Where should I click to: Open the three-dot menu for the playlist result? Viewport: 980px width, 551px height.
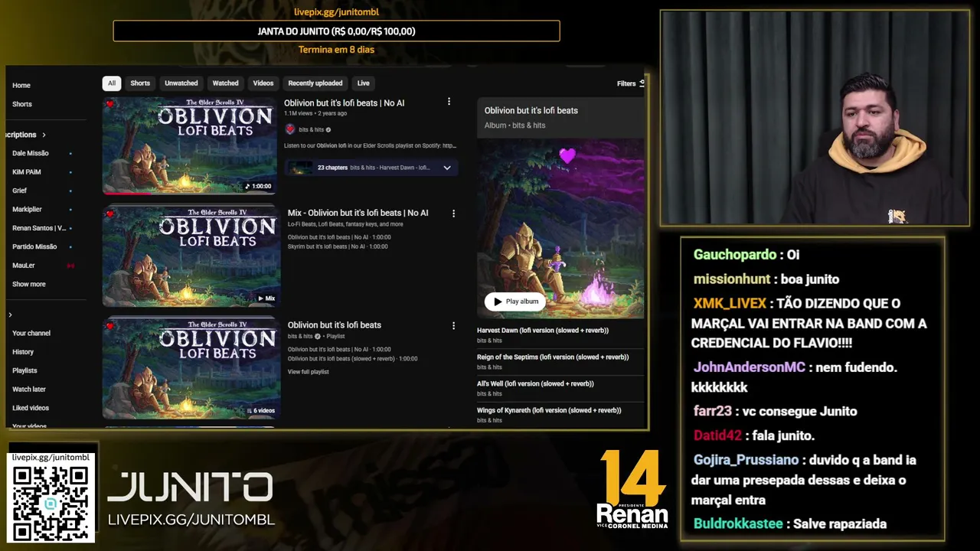(x=453, y=325)
